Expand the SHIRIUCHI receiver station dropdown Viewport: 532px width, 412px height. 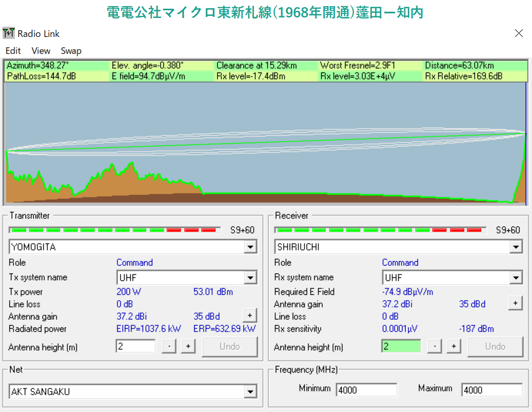516,247
